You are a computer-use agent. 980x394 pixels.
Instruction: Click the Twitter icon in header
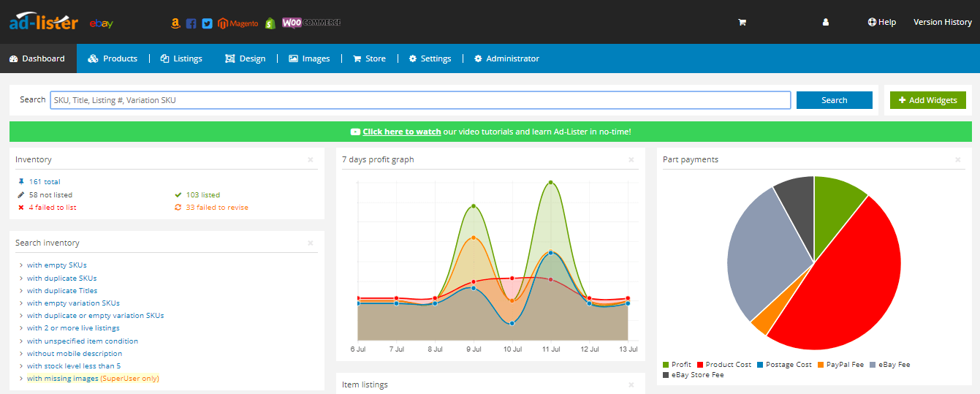pos(207,23)
